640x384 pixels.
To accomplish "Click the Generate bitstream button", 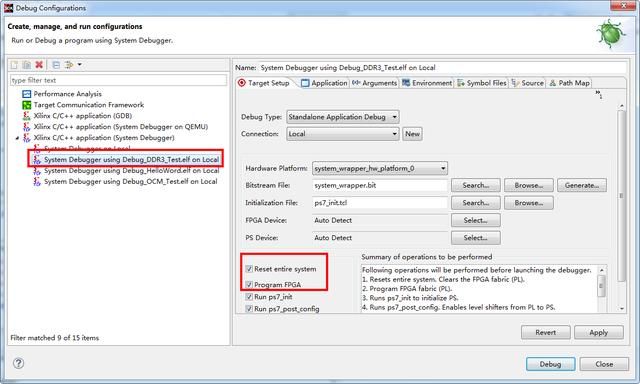I will click(x=582, y=185).
